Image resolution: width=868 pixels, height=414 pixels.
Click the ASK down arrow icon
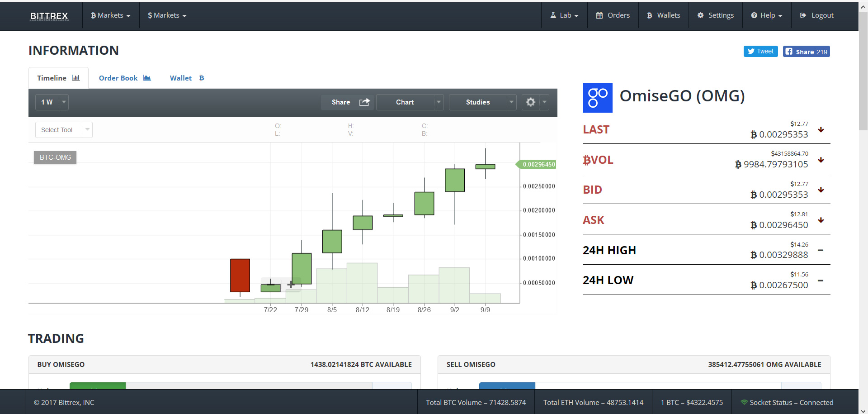pyautogui.click(x=821, y=220)
